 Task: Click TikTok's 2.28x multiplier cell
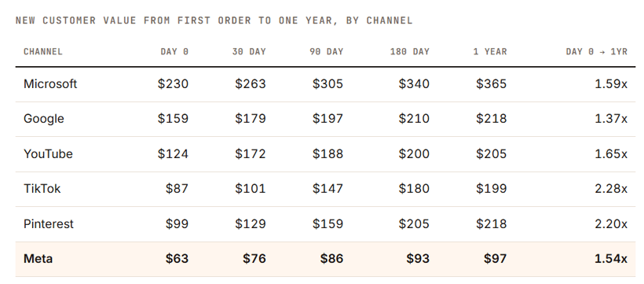click(611, 189)
